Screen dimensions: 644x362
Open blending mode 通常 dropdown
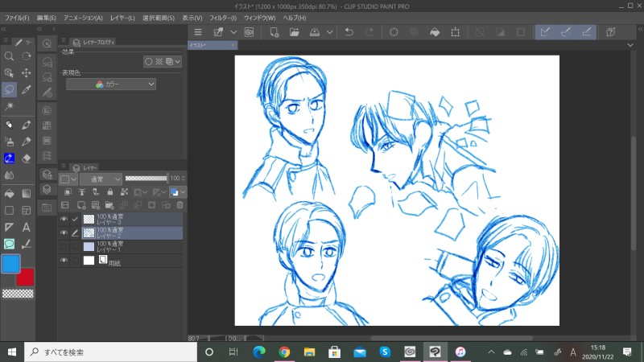(x=101, y=179)
